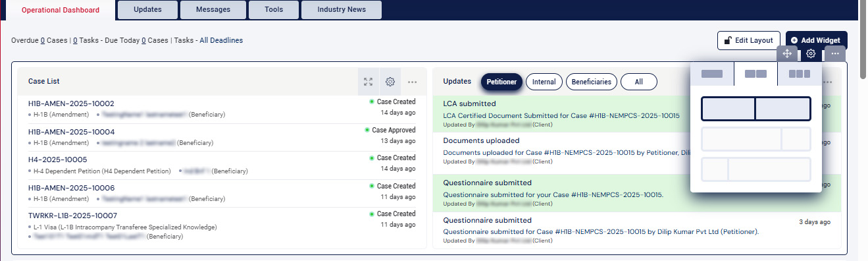
Task: Click the move-row crosshair icon
Action: (787, 53)
